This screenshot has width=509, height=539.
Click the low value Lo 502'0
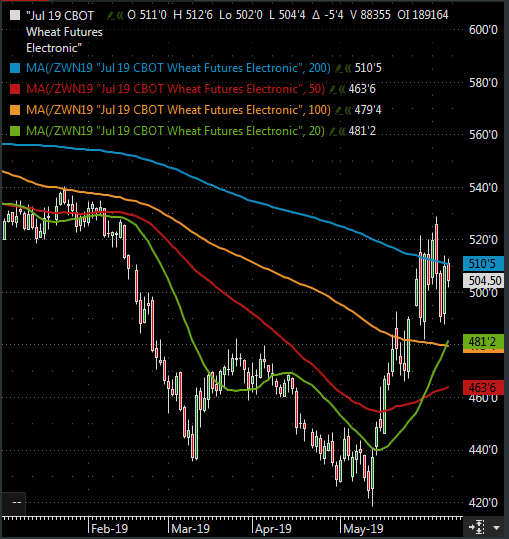click(x=241, y=15)
